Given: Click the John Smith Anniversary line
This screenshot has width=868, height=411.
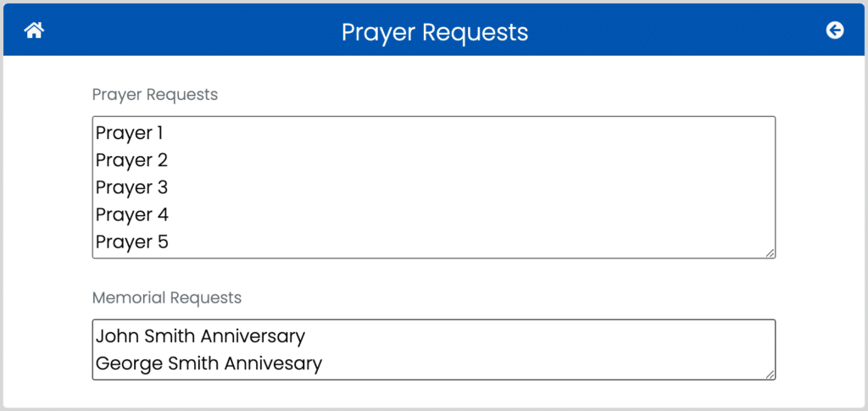Looking at the screenshot, I should pyautogui.click(x=200, y=336).
